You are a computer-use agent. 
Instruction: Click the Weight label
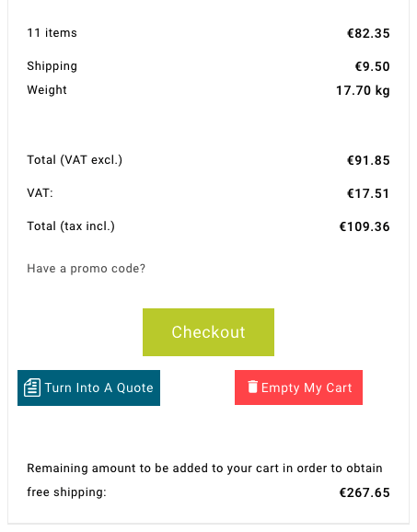[x=47, y=90]
